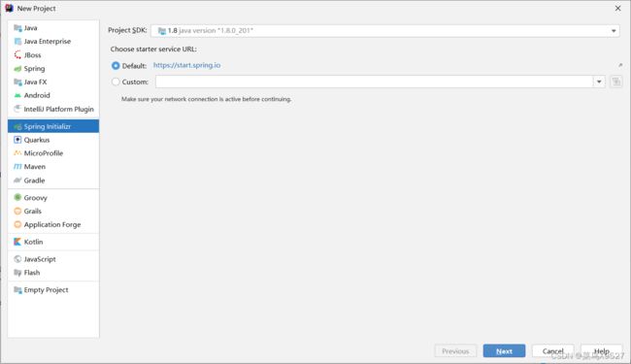631x364 pixels.
Task: Select the "Empty Project" entry text
Action: 46,290
